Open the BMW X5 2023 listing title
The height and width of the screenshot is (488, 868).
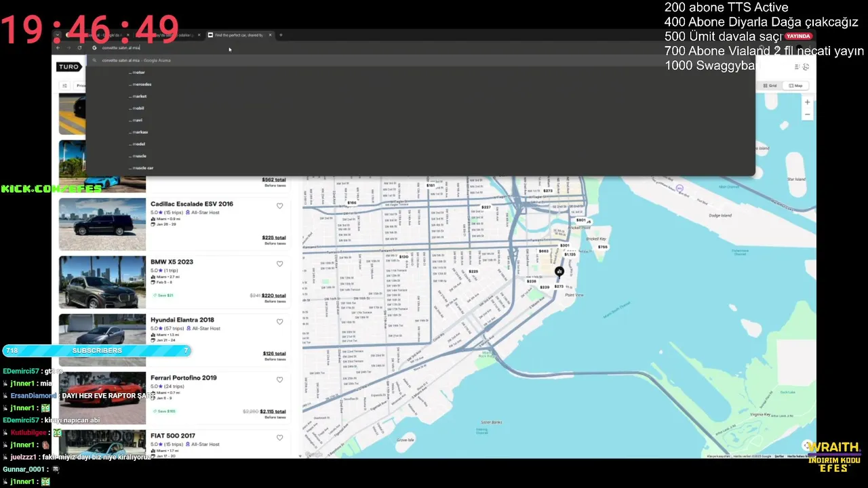click(172, 262)
